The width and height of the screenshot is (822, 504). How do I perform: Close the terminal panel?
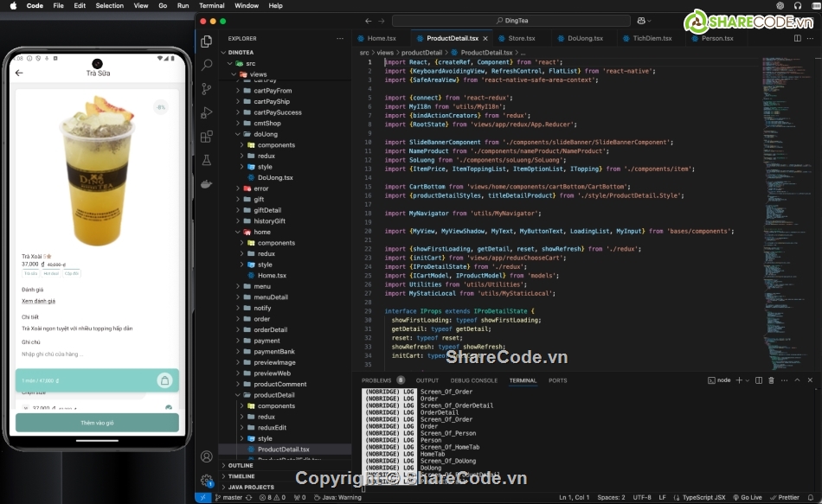[x=810, y=380]
